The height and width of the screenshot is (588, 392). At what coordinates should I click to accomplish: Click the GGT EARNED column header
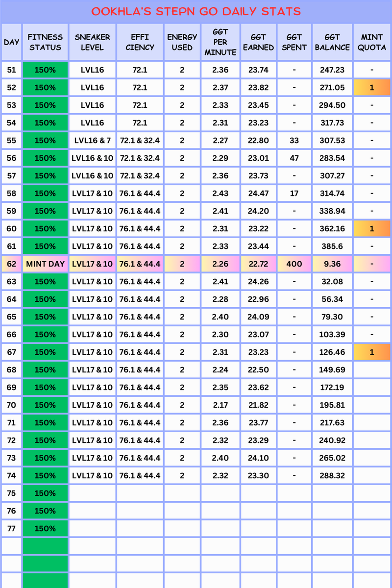[258, 42]
